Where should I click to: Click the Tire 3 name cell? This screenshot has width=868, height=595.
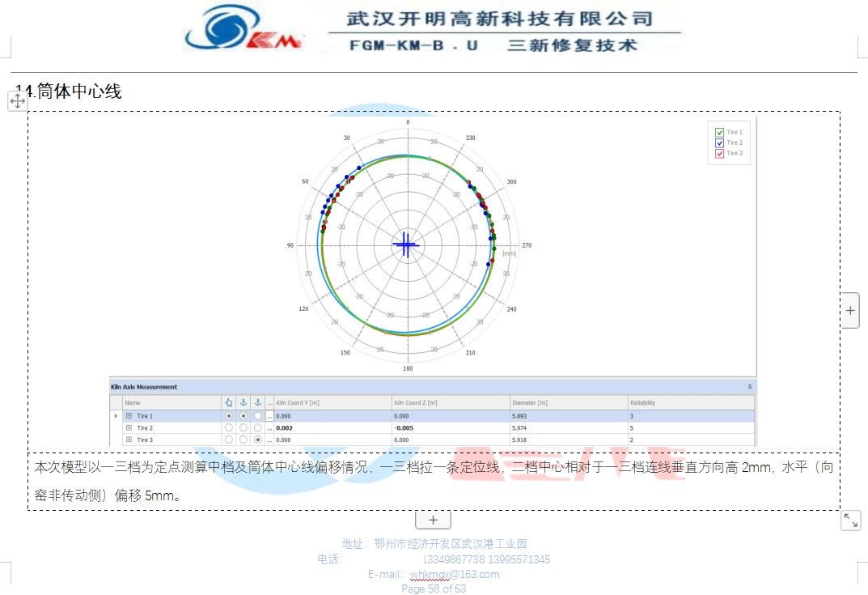click(x=171, y=440)
